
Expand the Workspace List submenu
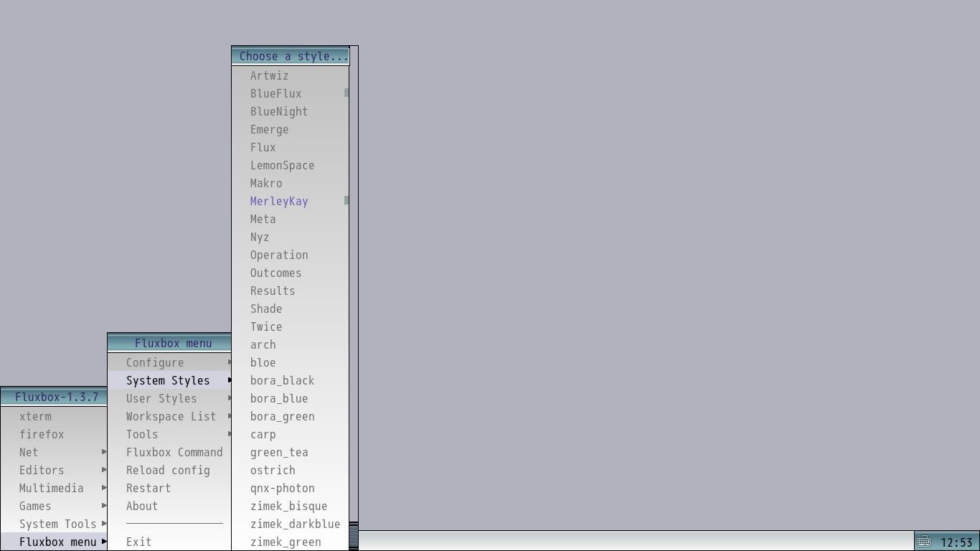pyautogui.click(x=169, y=416)
